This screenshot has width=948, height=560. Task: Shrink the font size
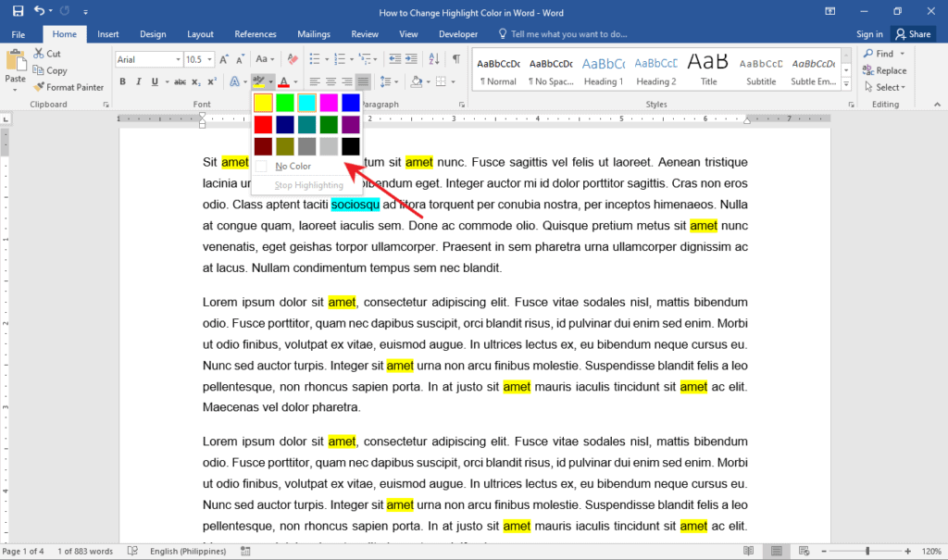(240, 59)
